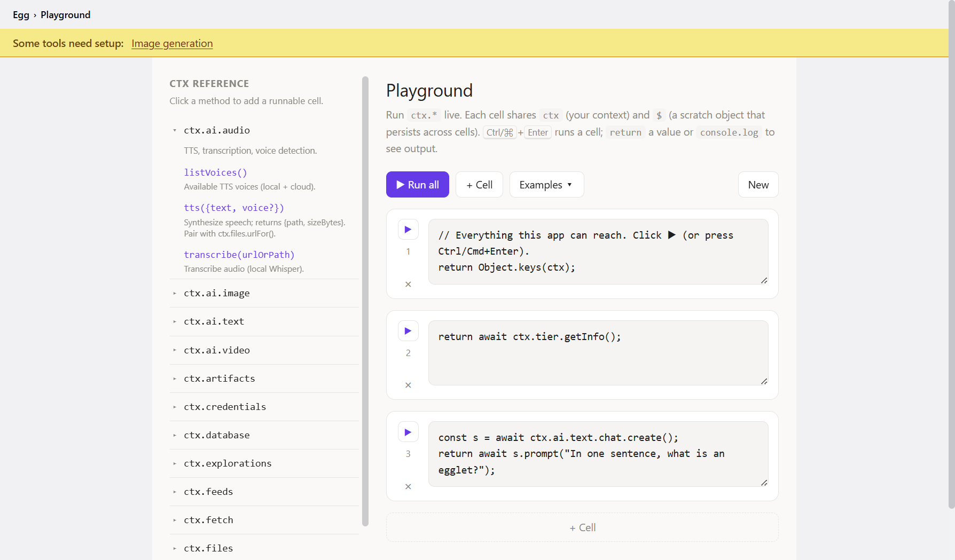Screen dimensions: 955x560
Task: Expand the ctx.artifacts section
Action: [264, 378]
